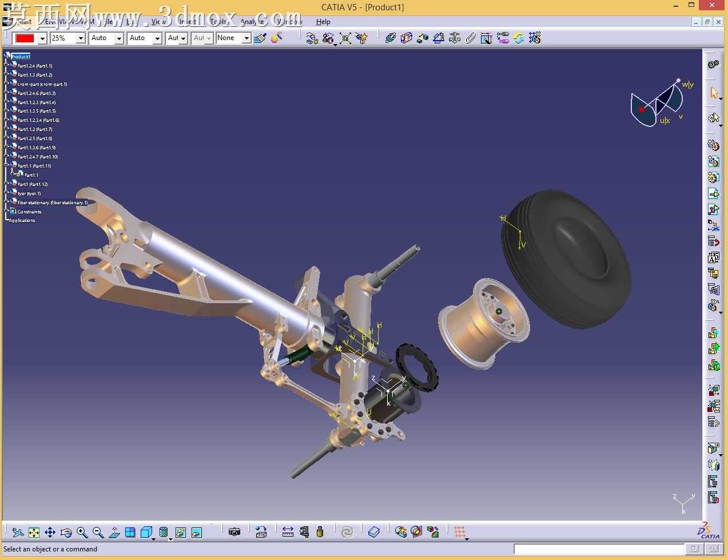Open the View menu
The height and width of the screenshot is (560, 728).
click(x=158, y=22)
